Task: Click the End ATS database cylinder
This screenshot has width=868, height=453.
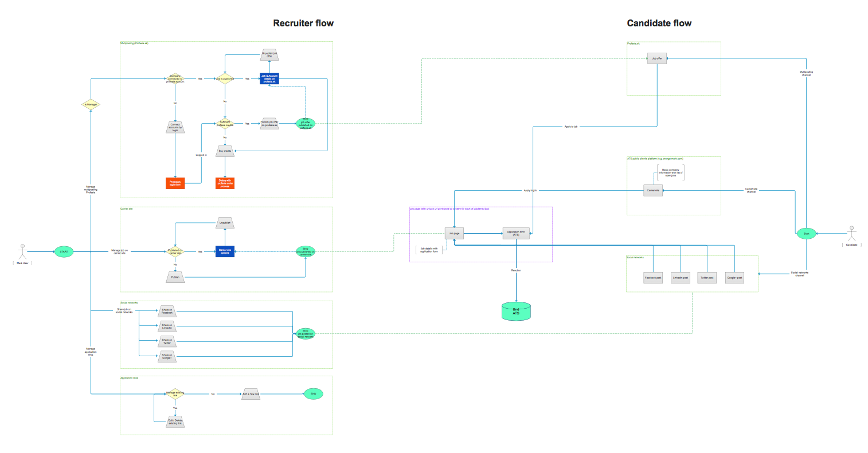Action: (516, 311)
